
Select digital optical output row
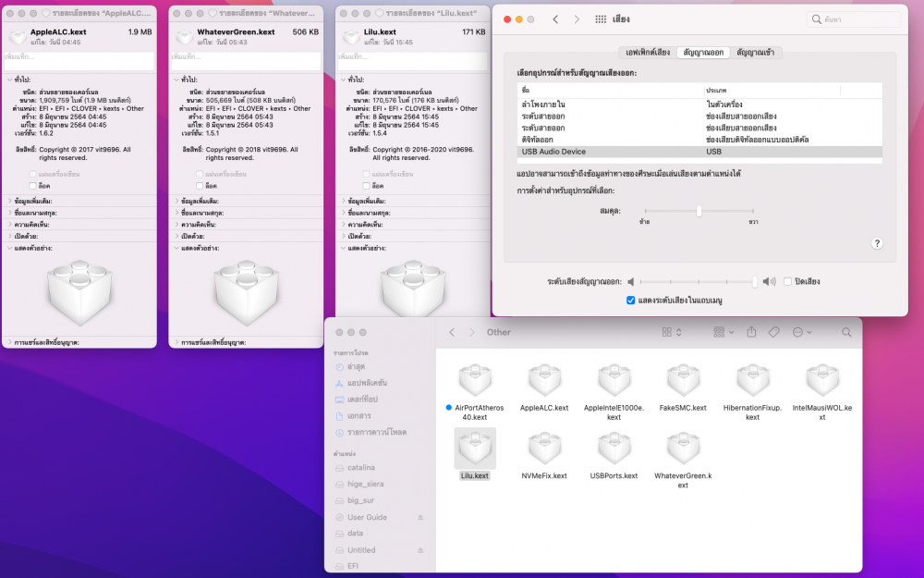pos(699,140)
